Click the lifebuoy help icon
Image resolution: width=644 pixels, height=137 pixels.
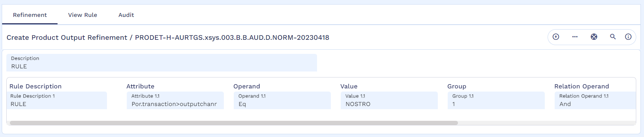coord(594,37)
